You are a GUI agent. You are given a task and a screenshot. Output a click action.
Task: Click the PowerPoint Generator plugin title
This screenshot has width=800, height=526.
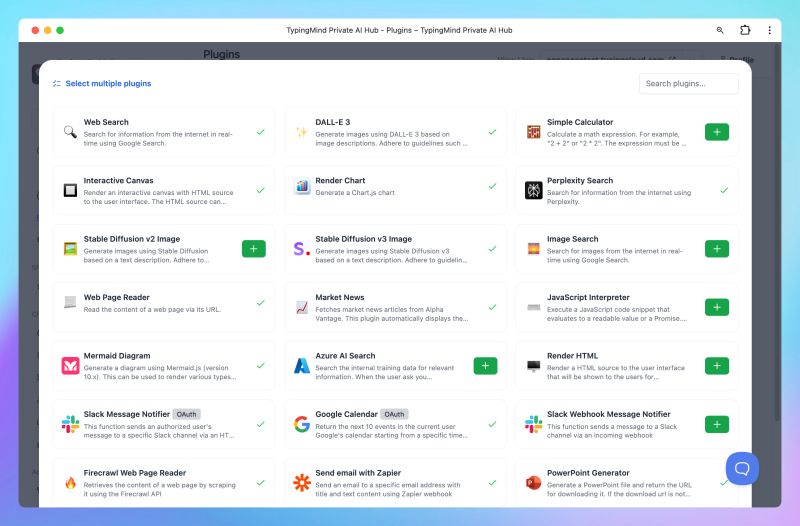click(x=588, y=473)
